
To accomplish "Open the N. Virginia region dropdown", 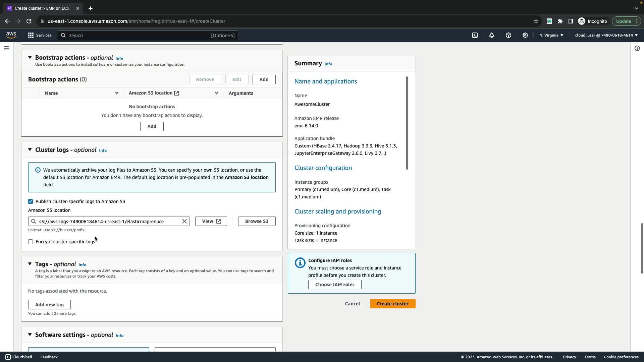I will (x=551, y=35).
